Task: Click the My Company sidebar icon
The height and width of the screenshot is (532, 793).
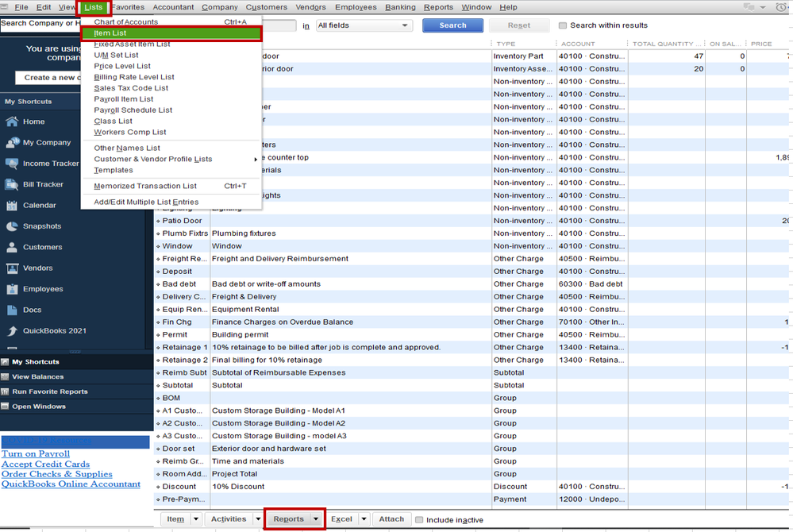Action: click(x=12, y=143)
